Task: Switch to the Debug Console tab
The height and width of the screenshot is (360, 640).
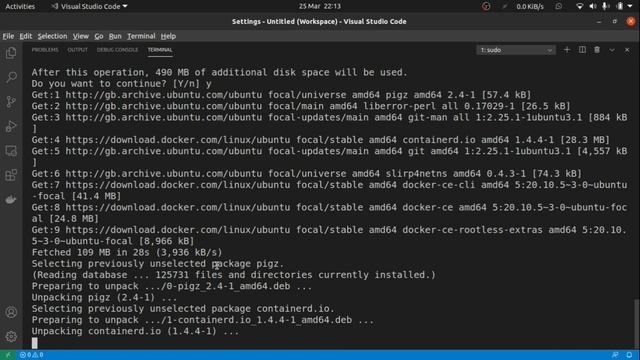Action: click(x=118, y=50)
